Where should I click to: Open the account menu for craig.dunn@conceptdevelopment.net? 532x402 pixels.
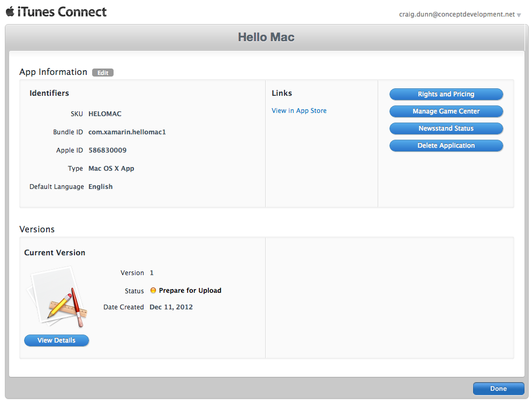[455, 14]
